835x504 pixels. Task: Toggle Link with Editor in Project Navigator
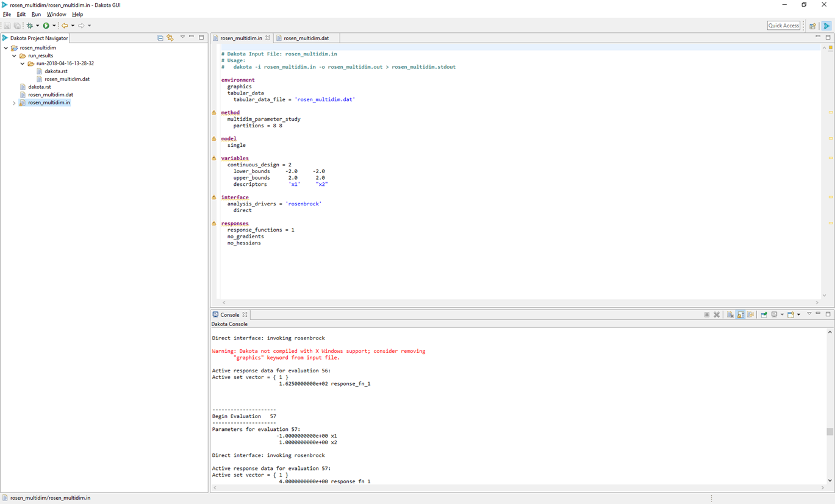tap(170, 37)
